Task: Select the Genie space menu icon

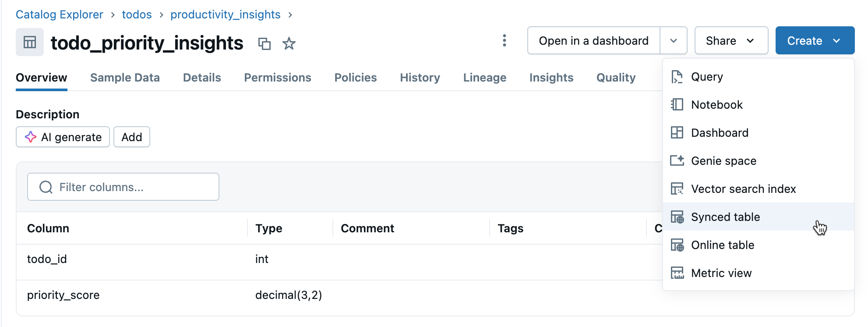Action: 677,161
